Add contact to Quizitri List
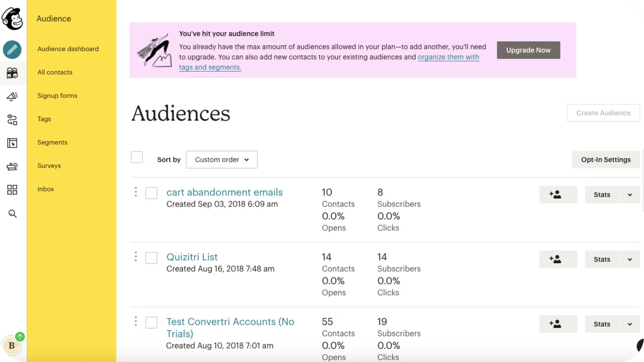Image resolution: width=644 pixels, height=362 pixels. [558, 259]
